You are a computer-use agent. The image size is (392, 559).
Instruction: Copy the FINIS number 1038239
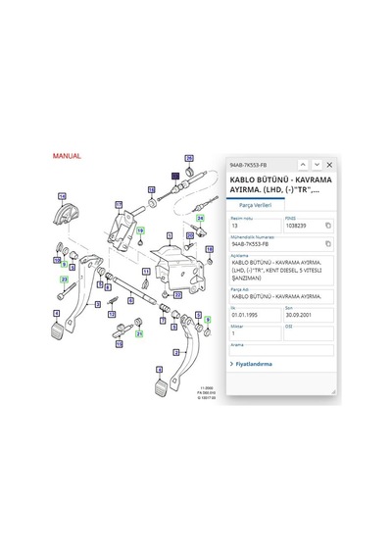click(x=328, y=226)
